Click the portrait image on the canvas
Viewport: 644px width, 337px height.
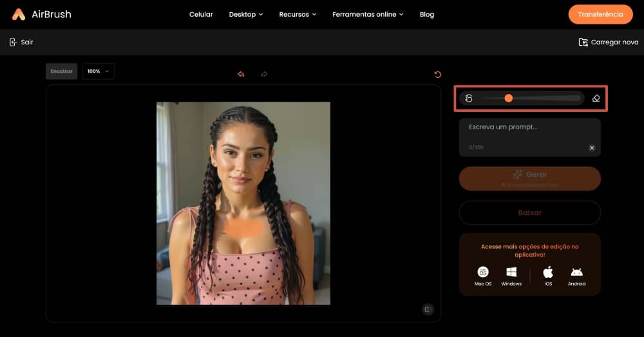243,203
